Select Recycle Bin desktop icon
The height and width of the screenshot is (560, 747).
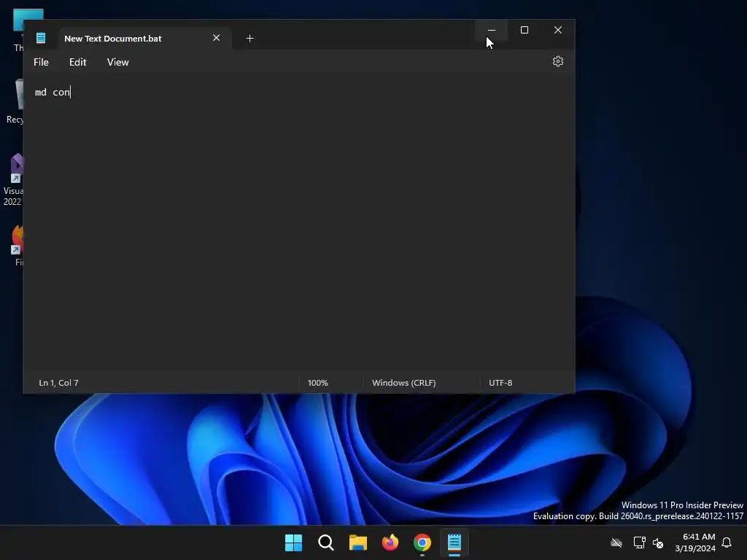click(15, 102)
